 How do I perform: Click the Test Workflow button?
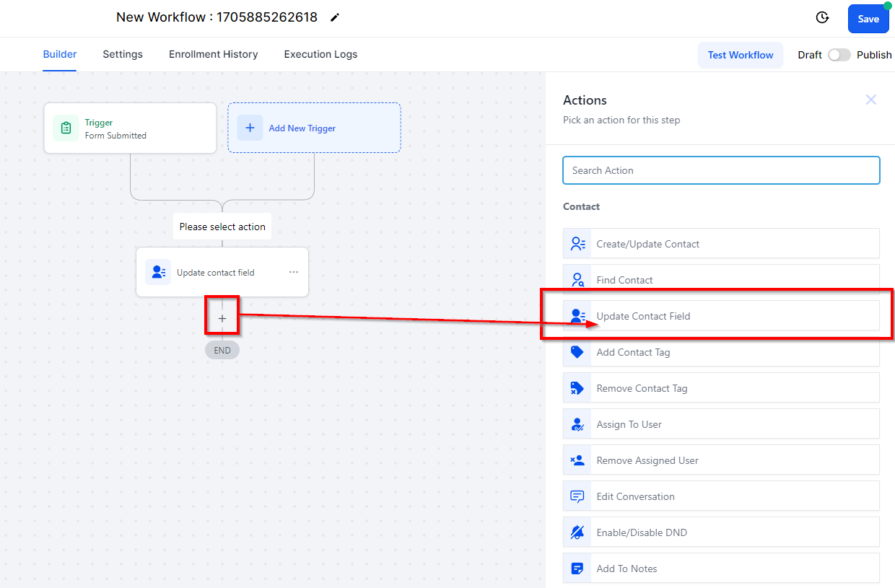[x=741, y=55]
